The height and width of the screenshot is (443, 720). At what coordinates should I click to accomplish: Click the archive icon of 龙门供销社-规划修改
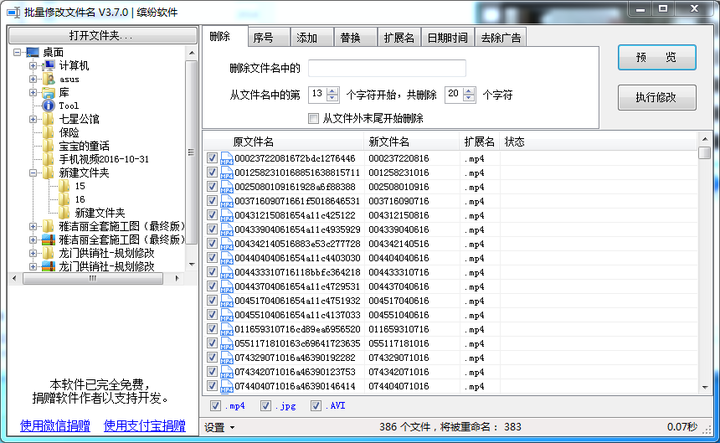coord(49,266)
